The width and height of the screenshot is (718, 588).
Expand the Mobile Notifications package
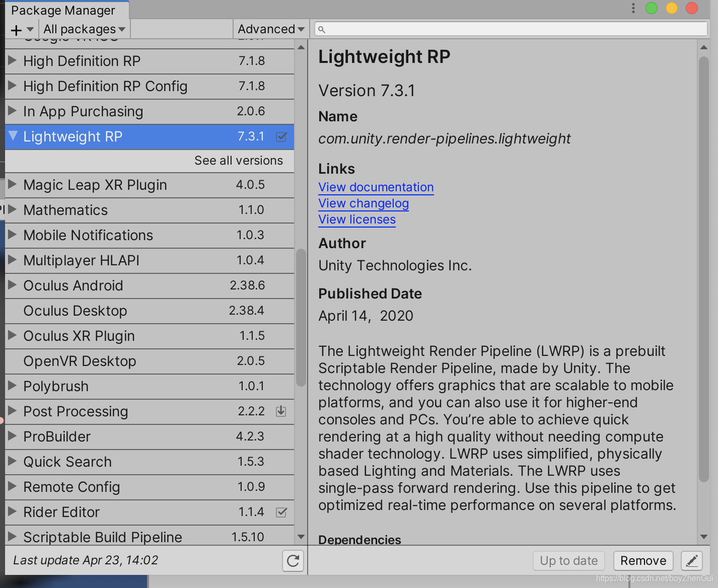click(x=13, y=235)
